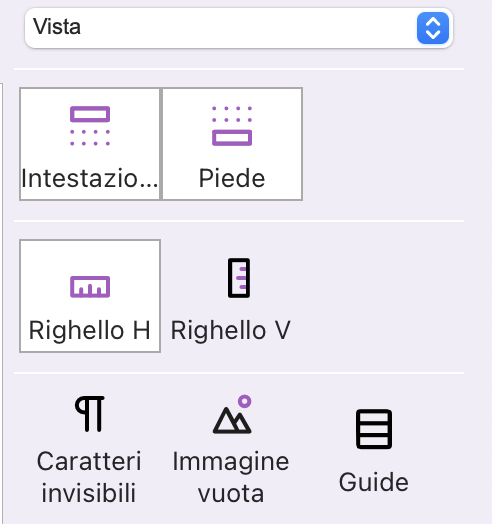Toggle off the Piede footer display
This screenshot has height=524, width=492.
[232, 144]
